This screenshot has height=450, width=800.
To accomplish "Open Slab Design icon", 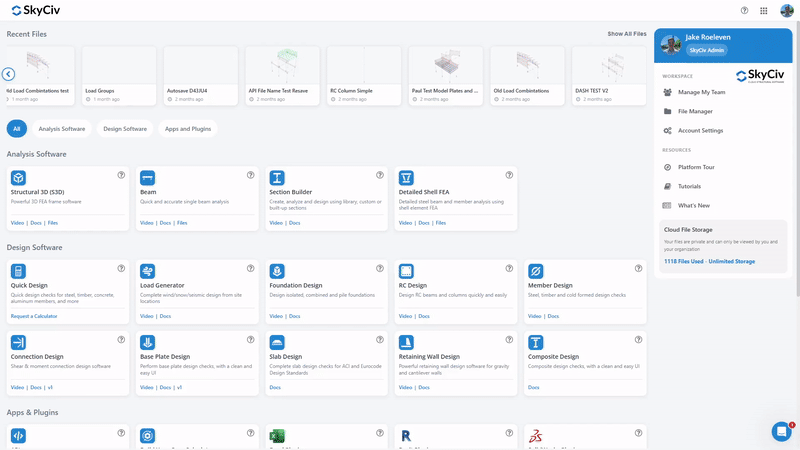I will (x=277, y=342).
